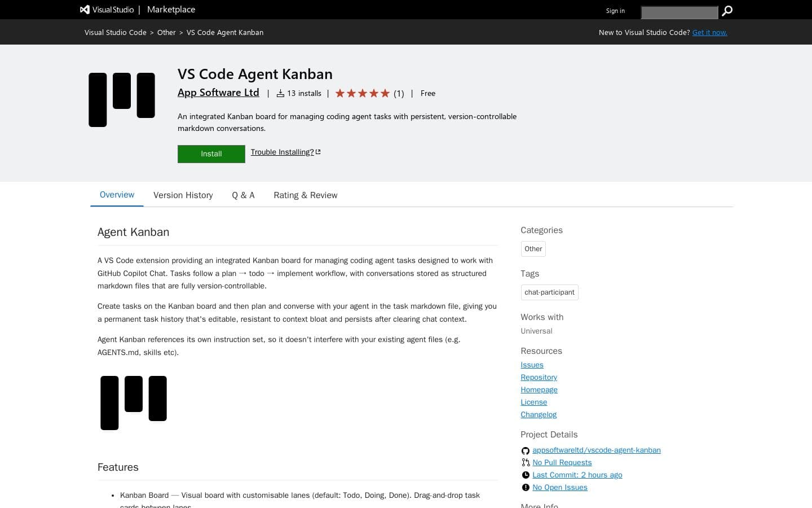Open the App Software Ltd publisher link
Viewport: 812px width, 508px height.
[218, 93]
